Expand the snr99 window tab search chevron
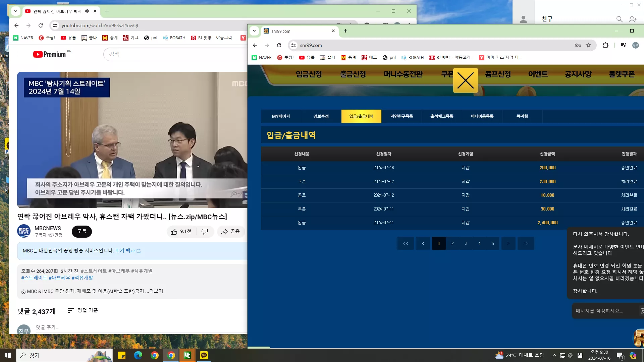Image resolution: width=644 pixels, height=362 pixels. (254, 31)
